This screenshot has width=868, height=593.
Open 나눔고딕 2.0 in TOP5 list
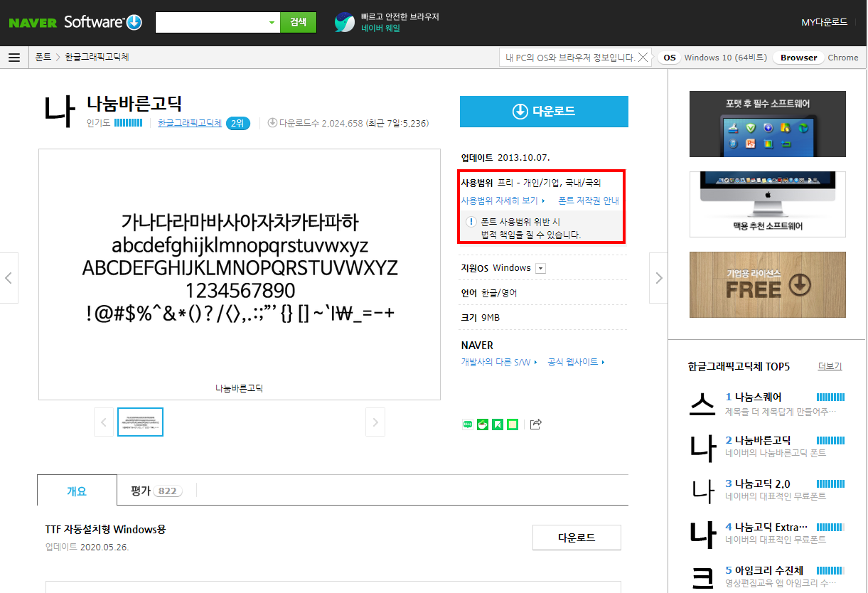point(762,484)
